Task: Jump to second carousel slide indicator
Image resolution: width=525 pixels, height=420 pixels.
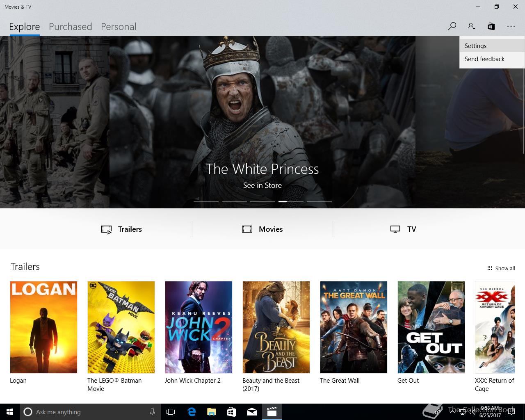Action: (x=234, y=201)
